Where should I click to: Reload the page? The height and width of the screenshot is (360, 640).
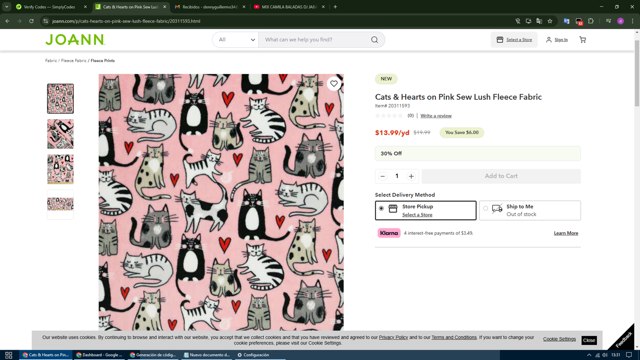31,21
